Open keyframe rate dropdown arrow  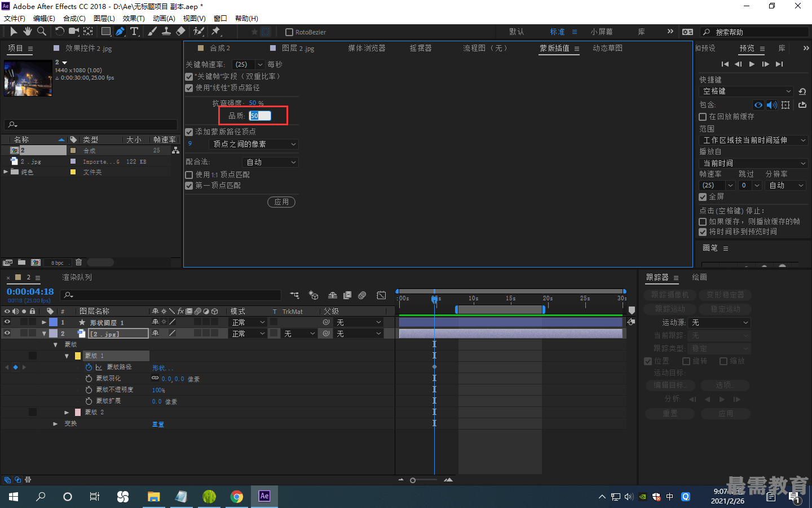pos(260,65)
